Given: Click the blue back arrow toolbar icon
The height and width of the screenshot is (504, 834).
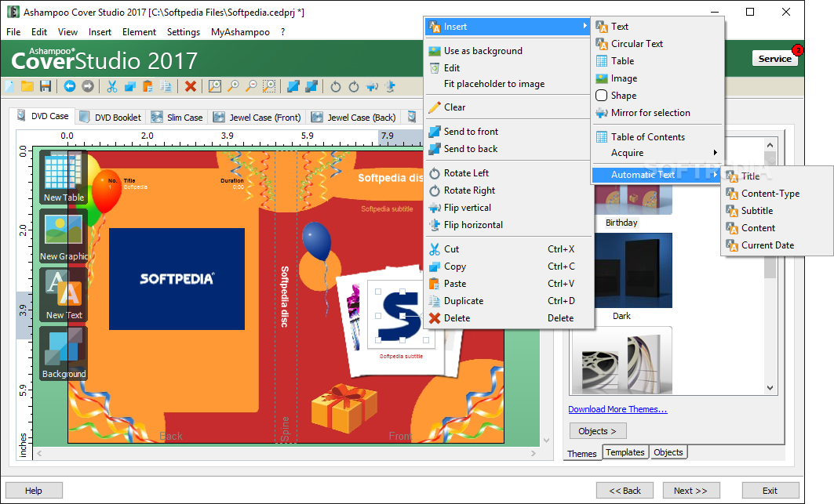Looking at the screenshot, I should (x=70, y=86).
